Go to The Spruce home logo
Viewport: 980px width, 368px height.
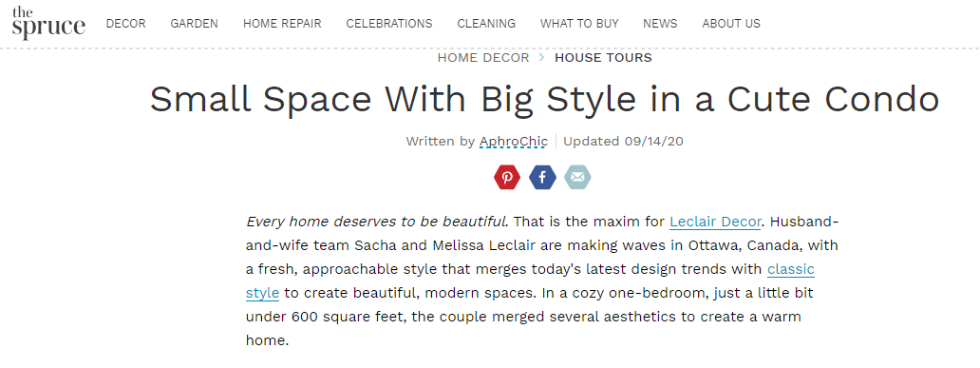[x=48, y=23]
